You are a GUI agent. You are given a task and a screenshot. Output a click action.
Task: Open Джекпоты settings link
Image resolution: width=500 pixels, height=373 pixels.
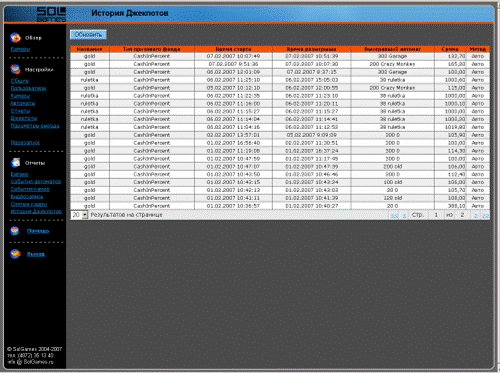pos(24,118)
